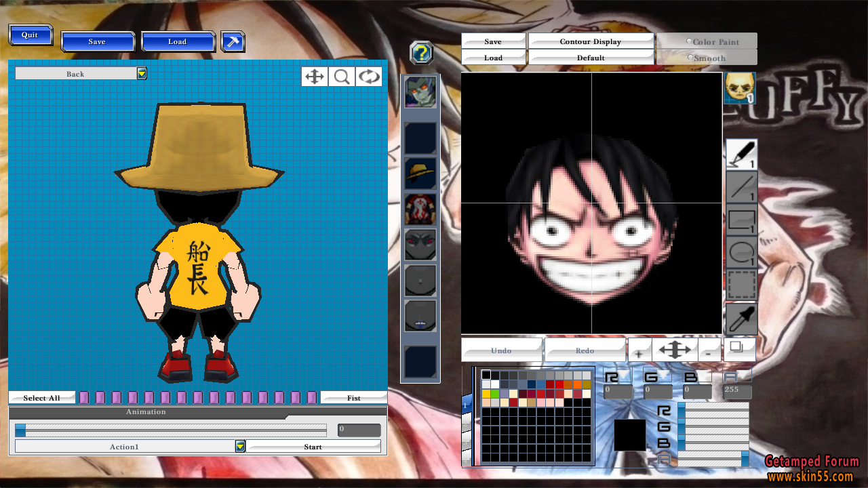Screen dimensions: 868x488
Task: Open the yellow question mark help icon
Action: point(421,52)
